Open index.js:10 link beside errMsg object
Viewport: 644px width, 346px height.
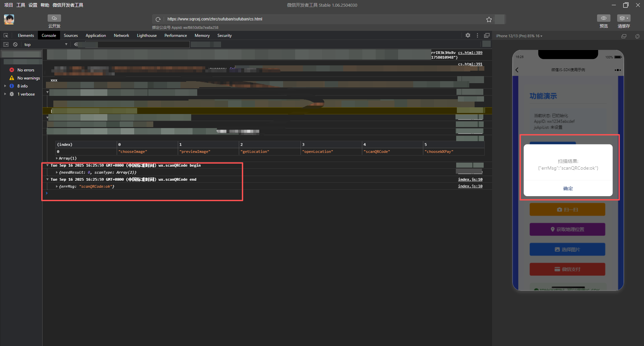pyautogui.click(x=470, y=186)
